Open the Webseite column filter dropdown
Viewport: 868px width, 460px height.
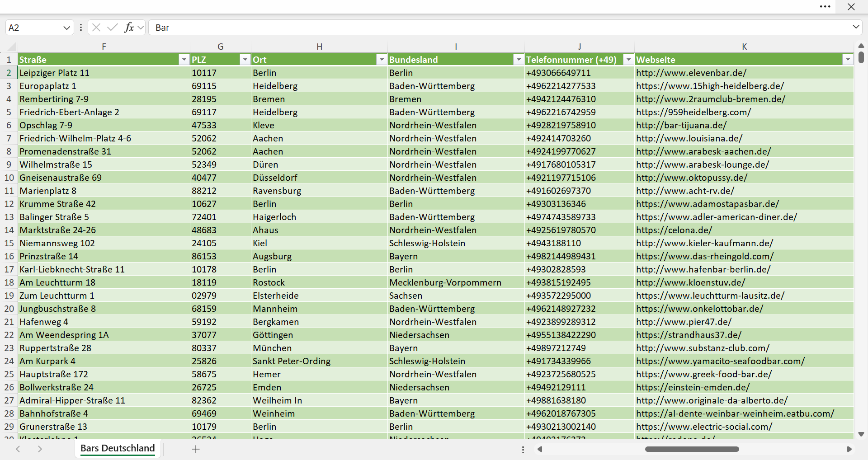(x=847, y=60)
